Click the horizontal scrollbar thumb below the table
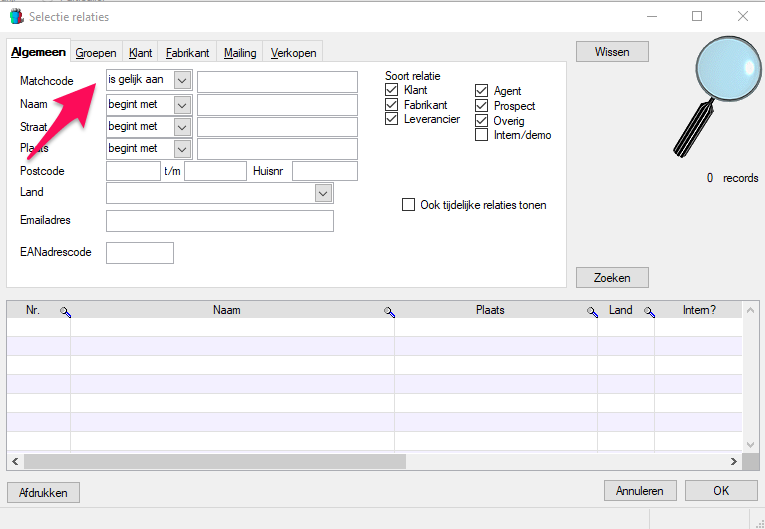 pyautogui.click(x=215, y=461)
